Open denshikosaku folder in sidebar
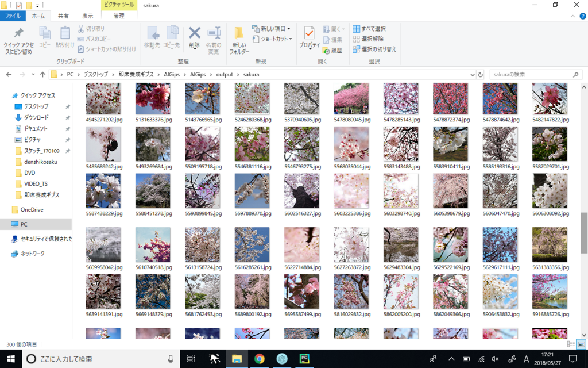Image resolution: width=588 pixels, height=368 pixels. [x=41, y=162]
